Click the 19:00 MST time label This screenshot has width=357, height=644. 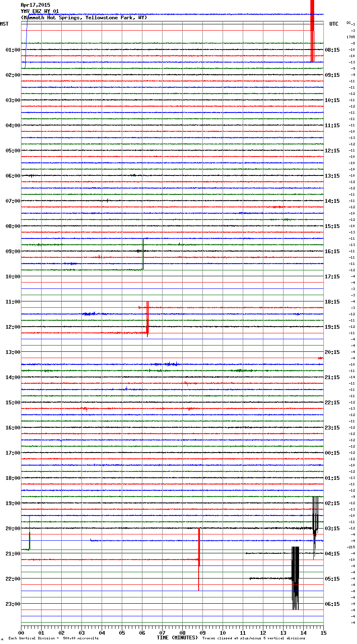[x=13, y=503]
